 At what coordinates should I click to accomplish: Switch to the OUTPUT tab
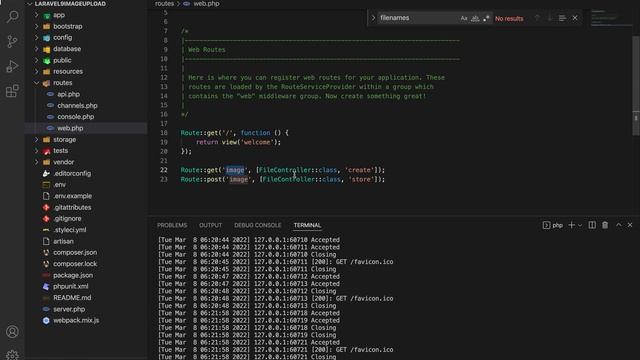(x=210, y=225)
